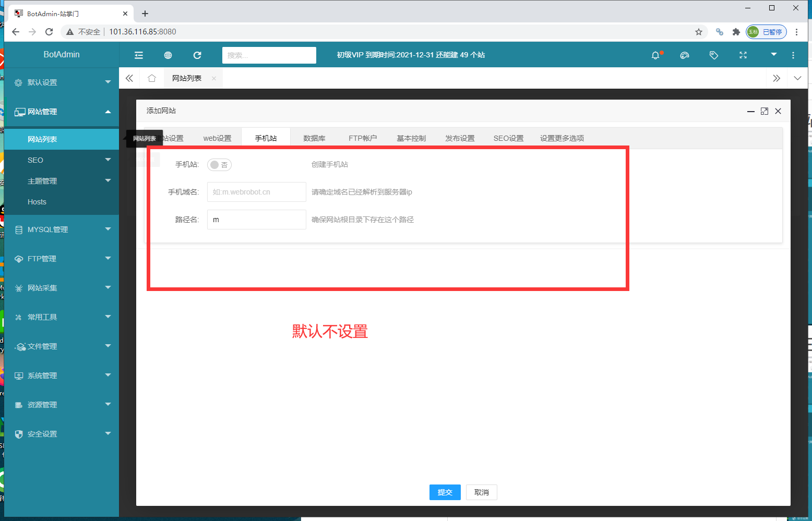Expand FTP管理 sidebar menu

click(62, 259)
